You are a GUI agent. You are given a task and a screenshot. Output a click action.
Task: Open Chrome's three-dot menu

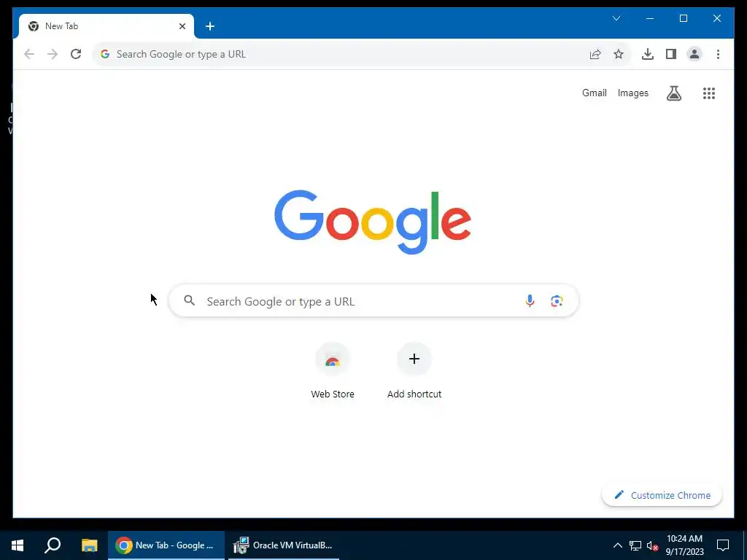coord(718,54)
